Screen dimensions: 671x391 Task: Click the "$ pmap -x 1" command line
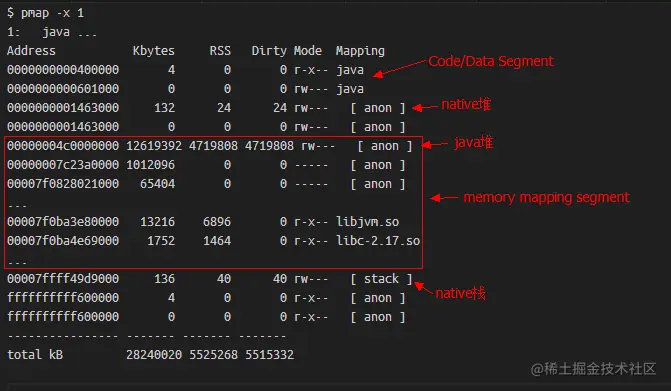click(45, 13)
